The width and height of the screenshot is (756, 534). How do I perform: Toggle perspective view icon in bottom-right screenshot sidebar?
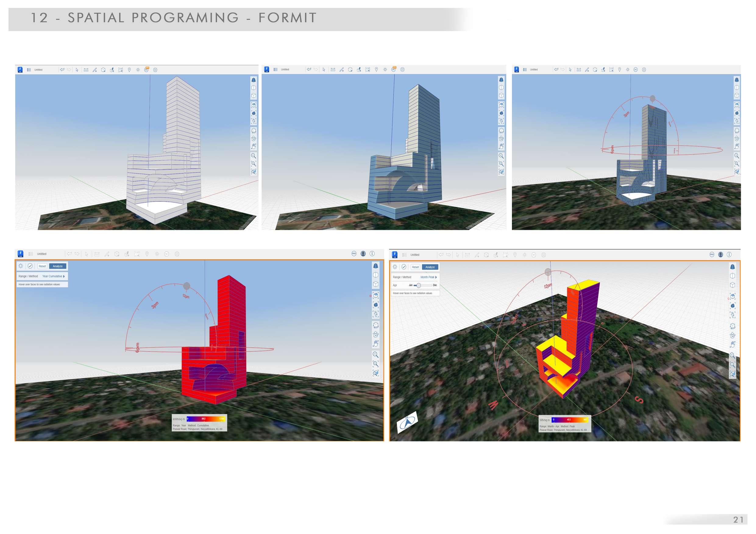point(733,266)
